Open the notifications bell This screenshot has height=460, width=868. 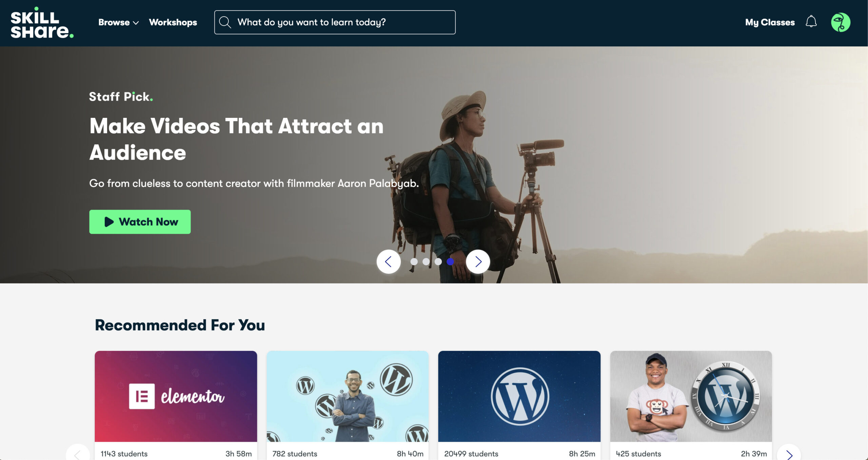tap(811, 22)
